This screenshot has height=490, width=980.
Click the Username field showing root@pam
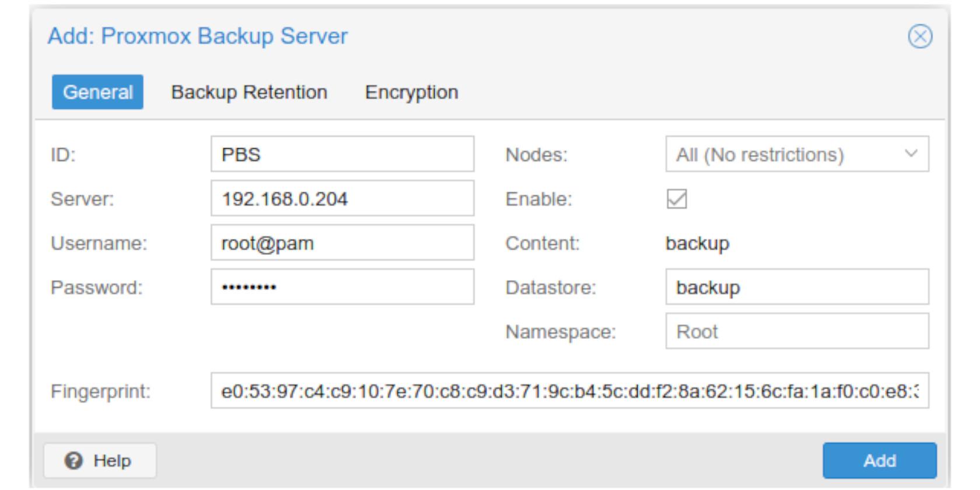pos(342,243)
